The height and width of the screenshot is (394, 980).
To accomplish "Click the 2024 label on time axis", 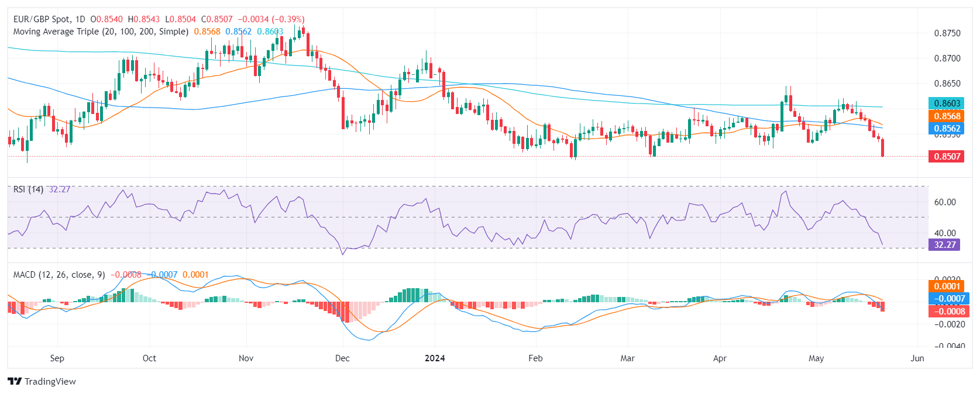I will (x=435, y=358).
